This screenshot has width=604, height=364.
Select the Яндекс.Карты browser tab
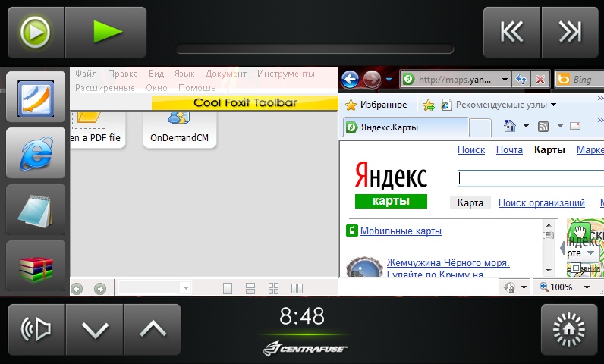pos(404,127)
